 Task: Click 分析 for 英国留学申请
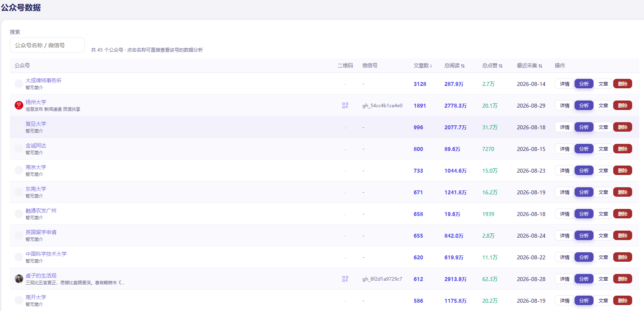tap(584, 236)
